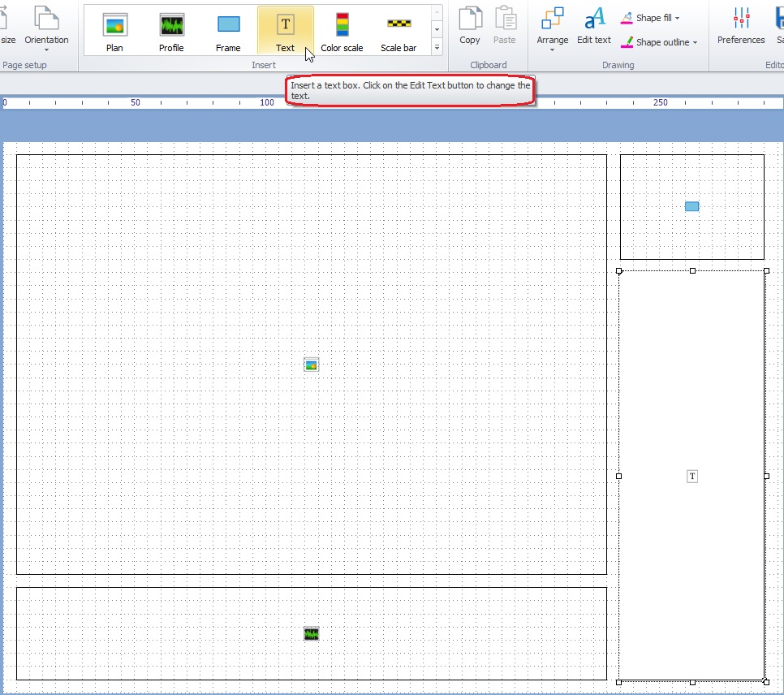This screenshot has height=695, width=784.
Task: Open the Shape fill color dropdown
Action: [x=651, y=18]
